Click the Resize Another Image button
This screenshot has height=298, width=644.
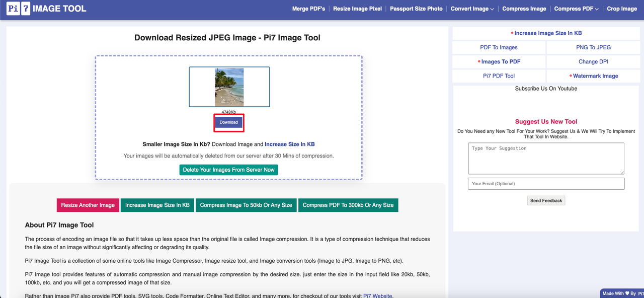point(88,205)
